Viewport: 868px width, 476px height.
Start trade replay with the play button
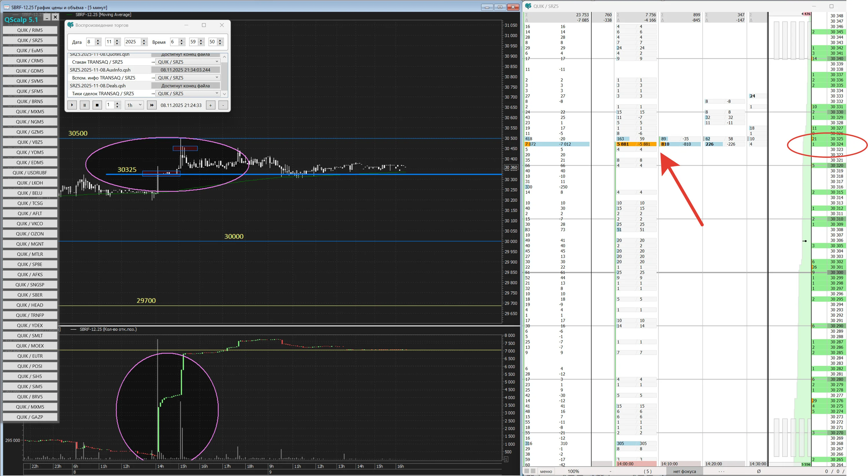pos(72,105)
